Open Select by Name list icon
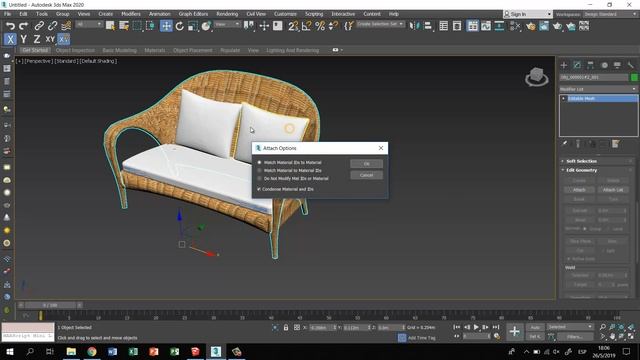 (x=124, y=26)
